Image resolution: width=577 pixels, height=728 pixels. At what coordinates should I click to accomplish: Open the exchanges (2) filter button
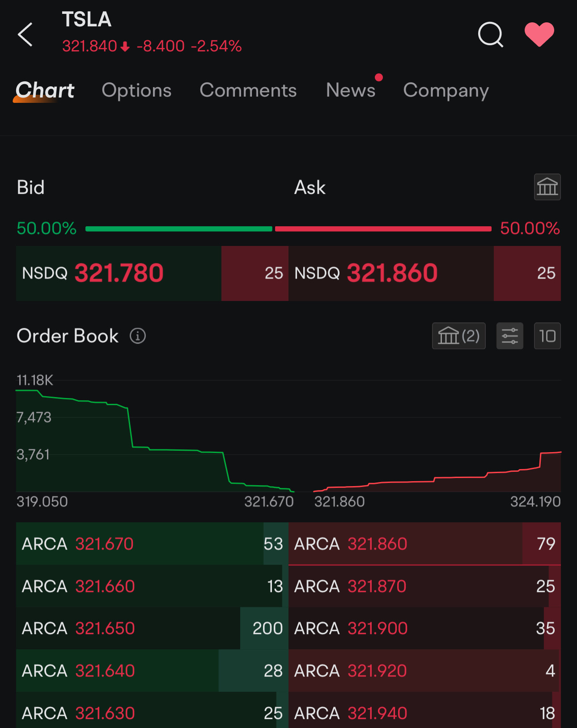(x=459, y=336)
